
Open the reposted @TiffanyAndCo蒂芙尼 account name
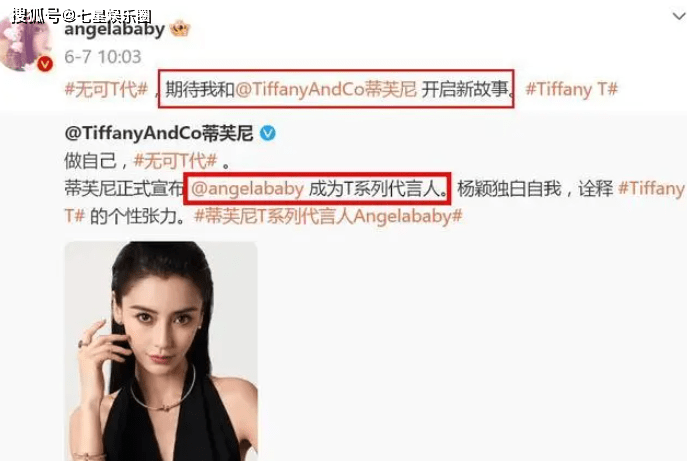[x=159, y=133]
